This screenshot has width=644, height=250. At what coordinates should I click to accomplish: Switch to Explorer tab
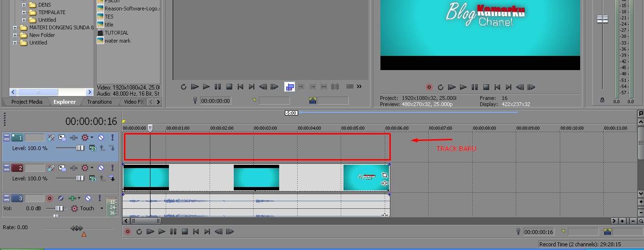[65, 102]
